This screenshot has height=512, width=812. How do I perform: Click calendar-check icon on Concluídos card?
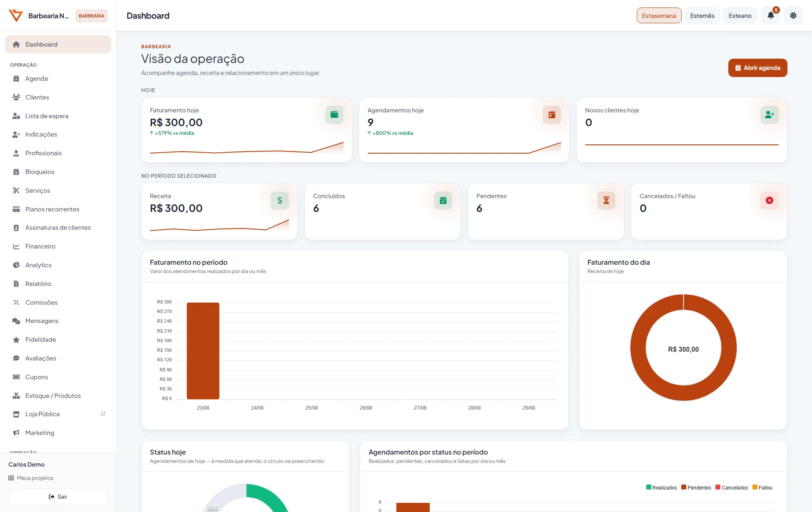pyautogui.click(x=443, y=201)
